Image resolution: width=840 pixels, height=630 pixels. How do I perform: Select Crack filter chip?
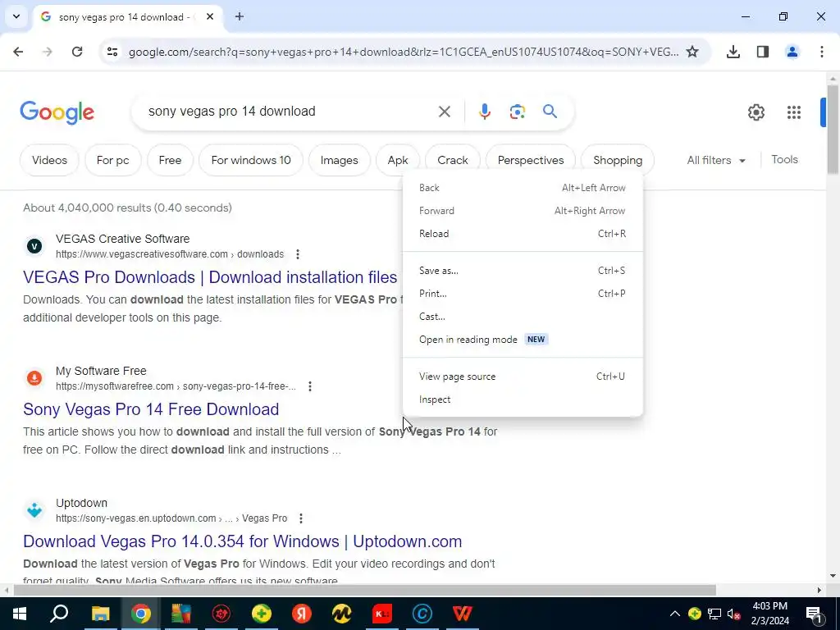click(453, 160)
